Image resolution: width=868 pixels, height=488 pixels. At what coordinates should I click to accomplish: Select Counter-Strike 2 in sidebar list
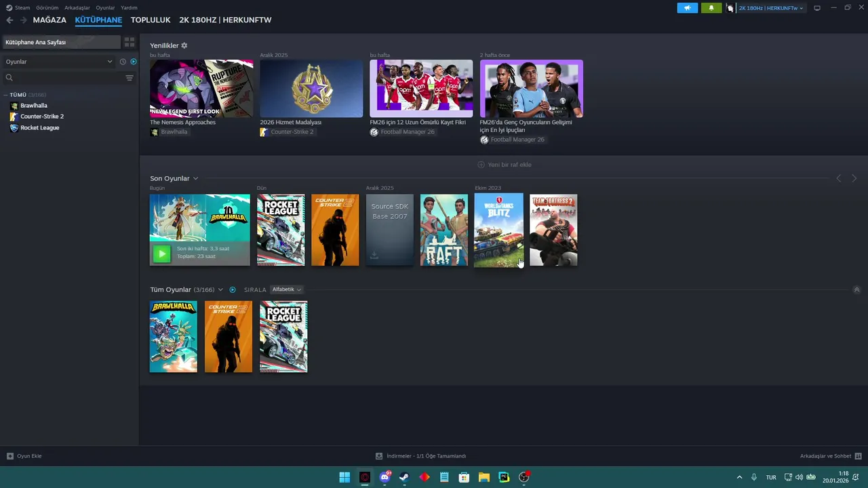[x=42, y=117]
